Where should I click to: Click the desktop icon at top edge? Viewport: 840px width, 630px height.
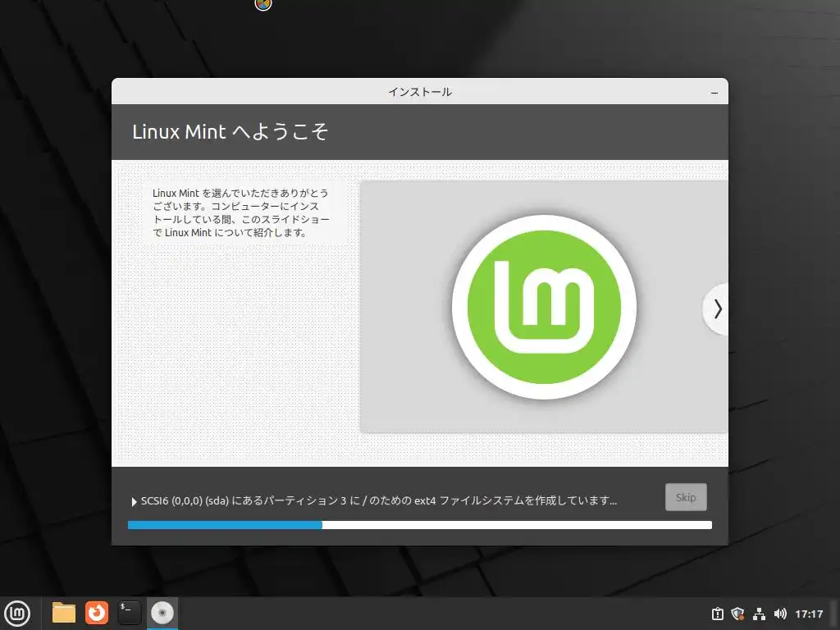click(x=263, y=4)
